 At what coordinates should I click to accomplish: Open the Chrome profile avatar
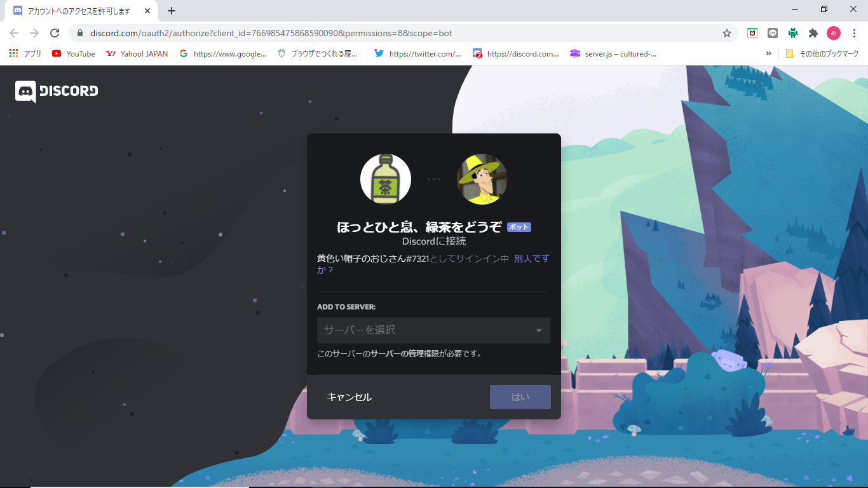click(834, 33)
